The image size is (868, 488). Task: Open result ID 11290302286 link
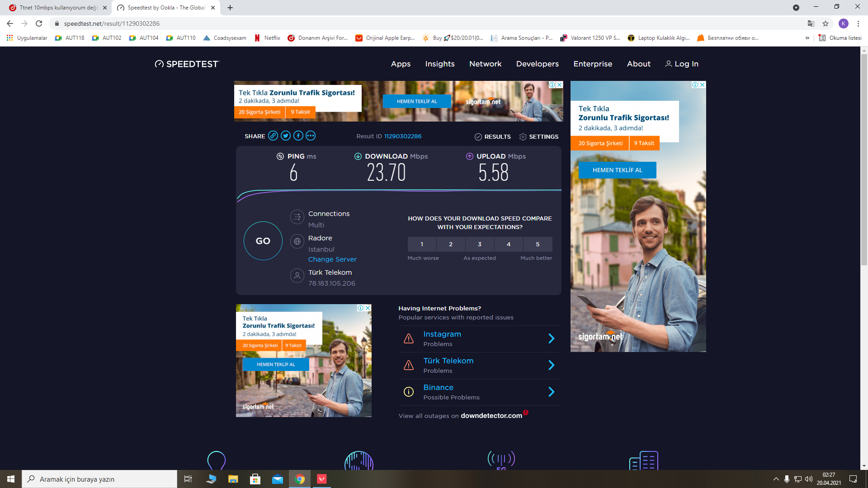click(x=403, y=136)
